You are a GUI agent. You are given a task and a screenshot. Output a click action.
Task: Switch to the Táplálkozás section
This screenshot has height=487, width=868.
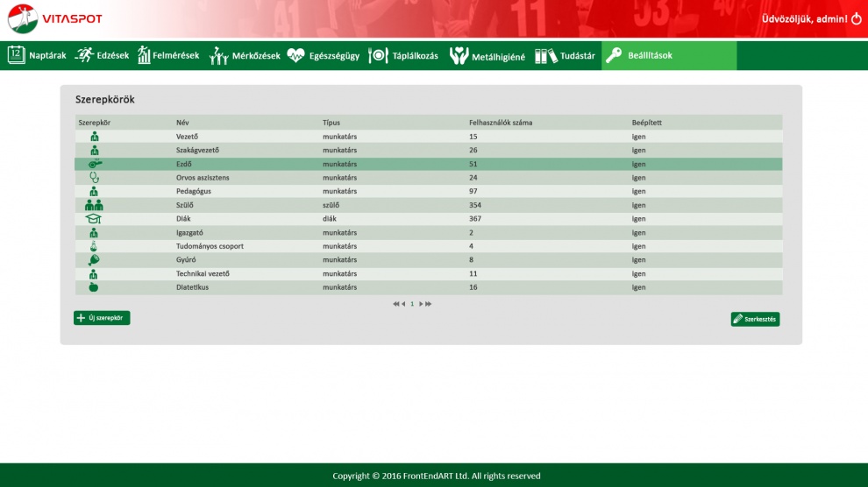(x=403, y=55)
